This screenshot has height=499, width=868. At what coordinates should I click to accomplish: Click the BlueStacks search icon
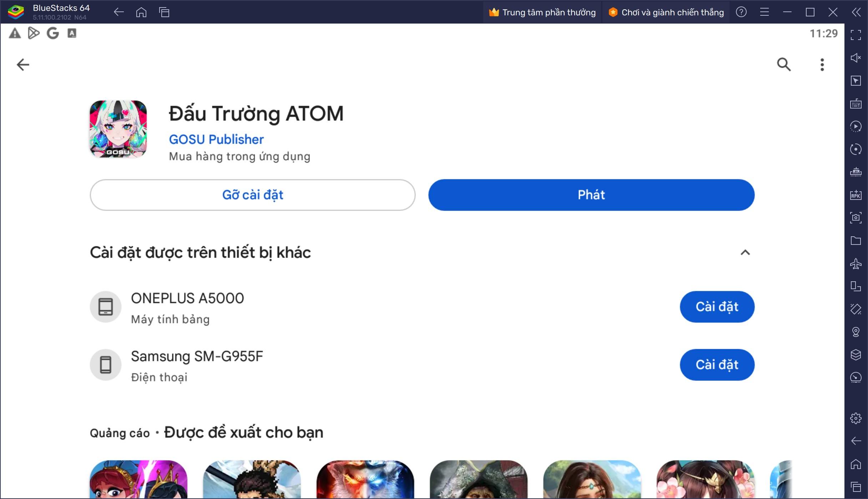coord(783,64)
